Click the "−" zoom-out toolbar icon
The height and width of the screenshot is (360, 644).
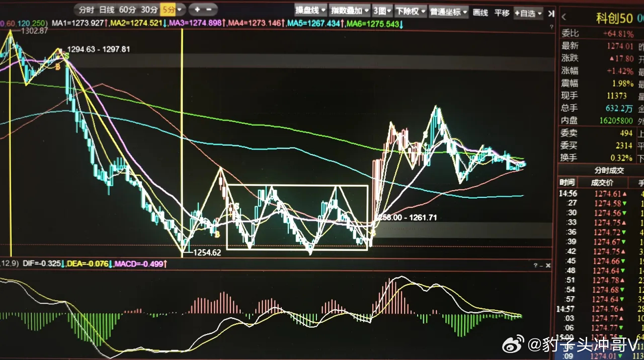click(208, 9)
